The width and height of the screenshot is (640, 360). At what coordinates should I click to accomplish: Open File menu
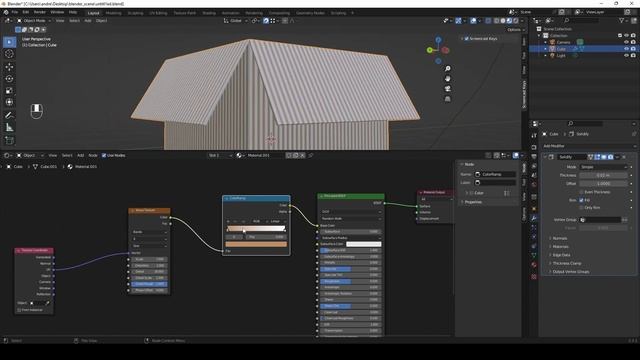click(15, 12)
